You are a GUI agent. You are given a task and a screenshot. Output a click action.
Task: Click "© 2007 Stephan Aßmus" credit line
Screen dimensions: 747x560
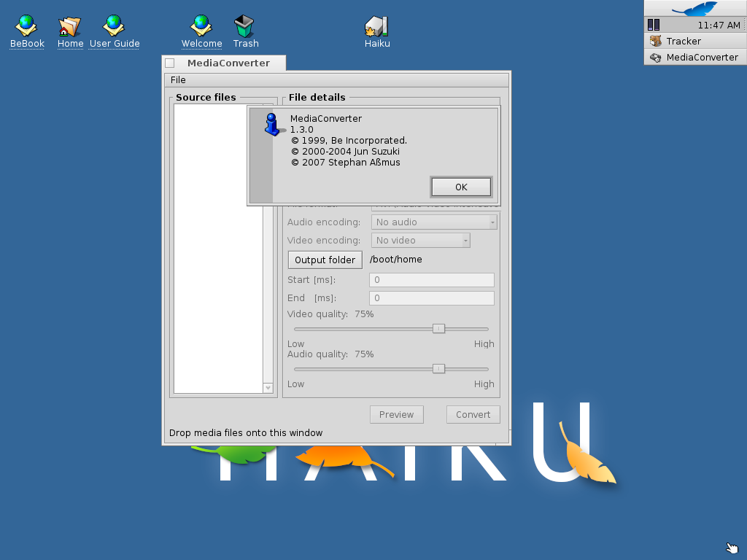(x=345, y=163)
